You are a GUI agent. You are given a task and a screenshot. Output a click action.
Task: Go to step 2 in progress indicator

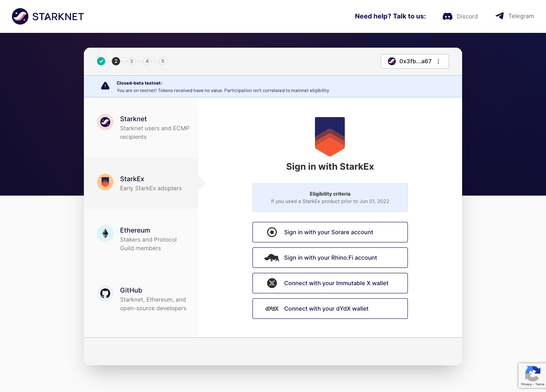click(116, 61)
